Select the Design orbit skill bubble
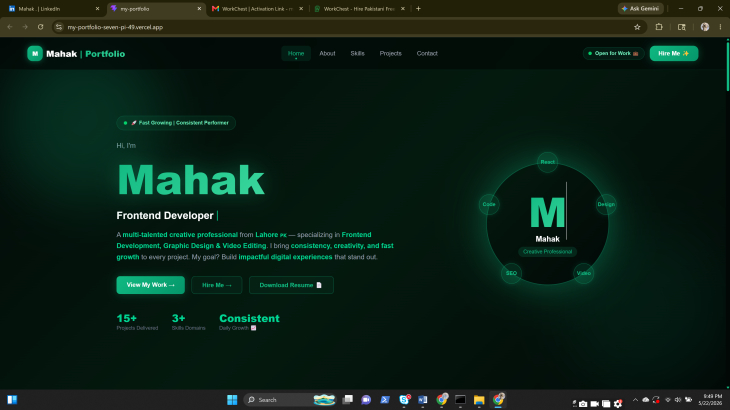Screen dimensions: 730x410 click(x=606, y=204)
